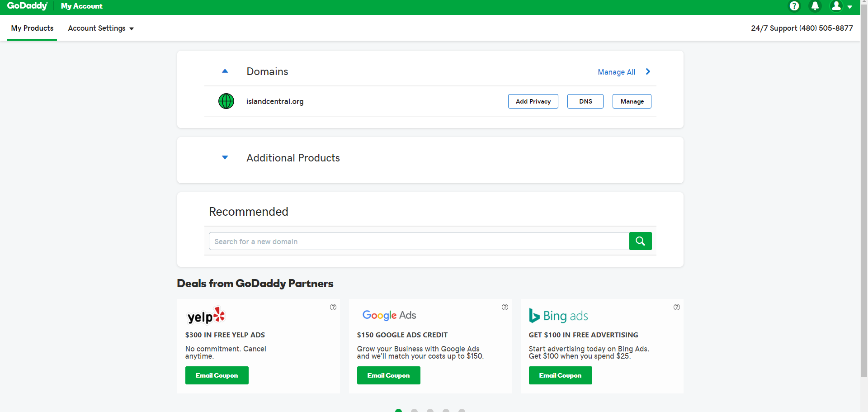Screen dimensions: 868x412
Task: Click the islandcentral.org globe icon
Action: click(226, 101)
